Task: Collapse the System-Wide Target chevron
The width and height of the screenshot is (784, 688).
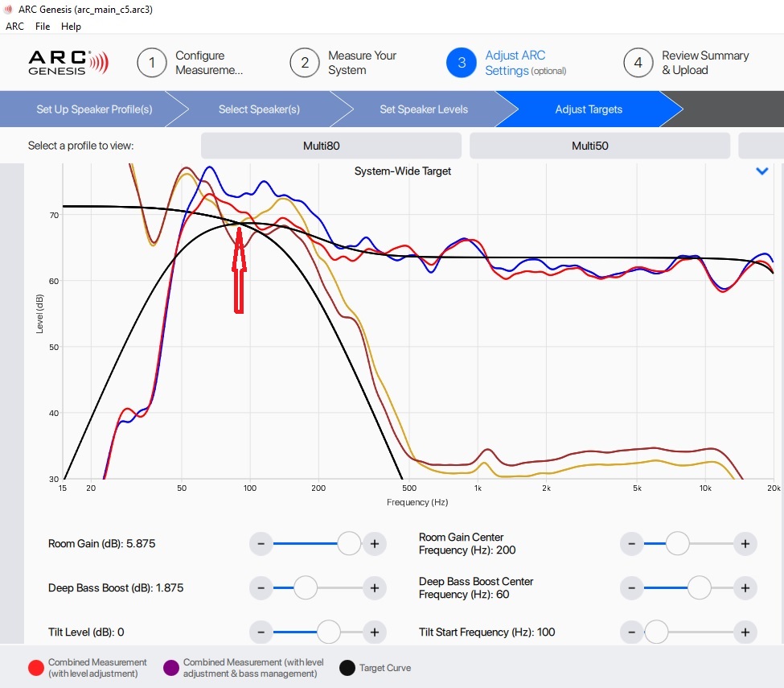Action: [762, 171]
